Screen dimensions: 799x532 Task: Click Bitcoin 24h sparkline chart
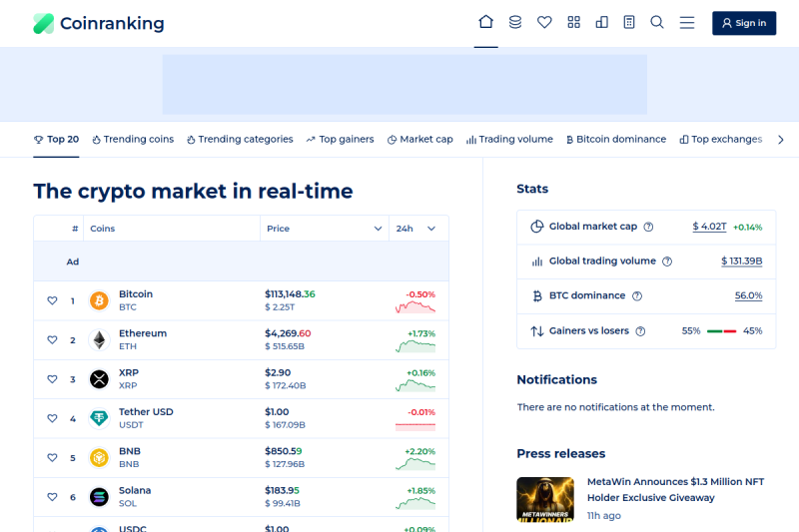pyautogui.click(x=415, y=307)
